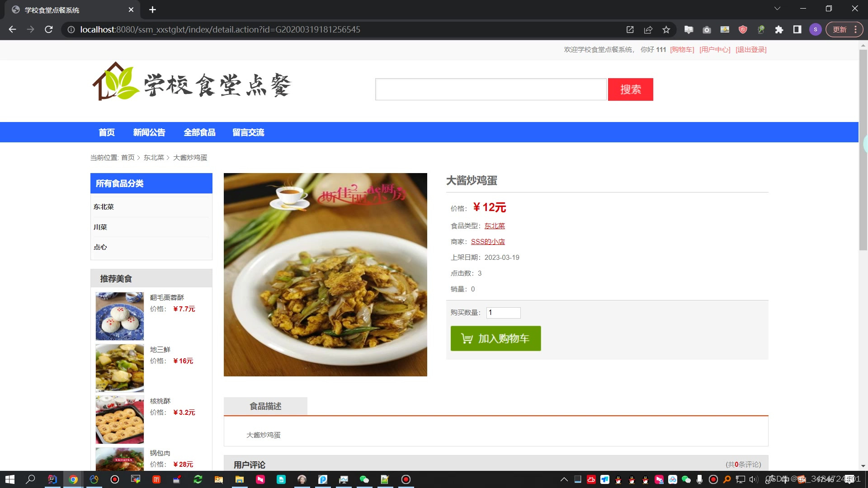This screenshot has width=868, height=488.
Task: Open the SSS的小店 merchant link
Action: coord(488,241)
